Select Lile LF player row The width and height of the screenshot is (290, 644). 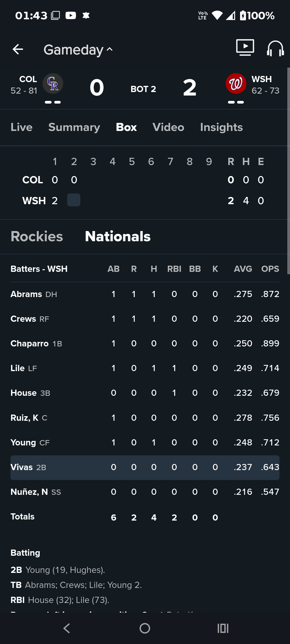click(x=145, y=368)
